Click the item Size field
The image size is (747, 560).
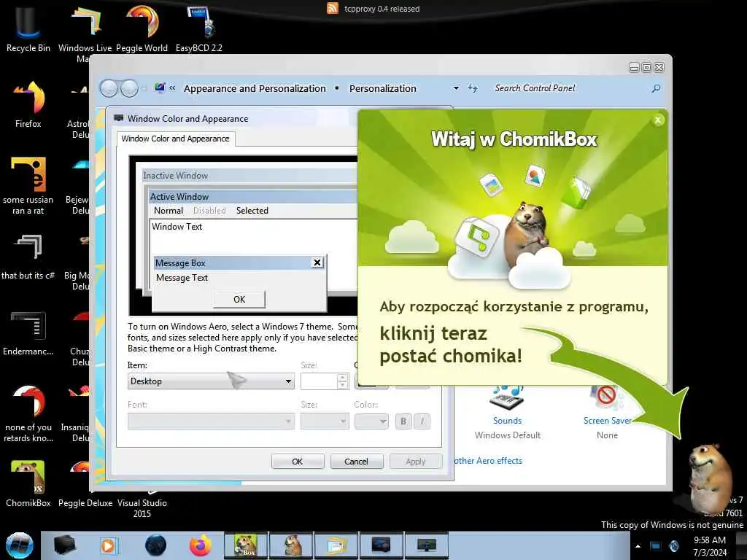[320, 381]
